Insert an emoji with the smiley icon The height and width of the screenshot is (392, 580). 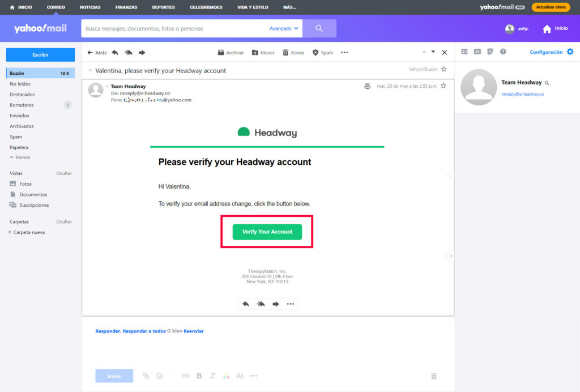[160, 376]
